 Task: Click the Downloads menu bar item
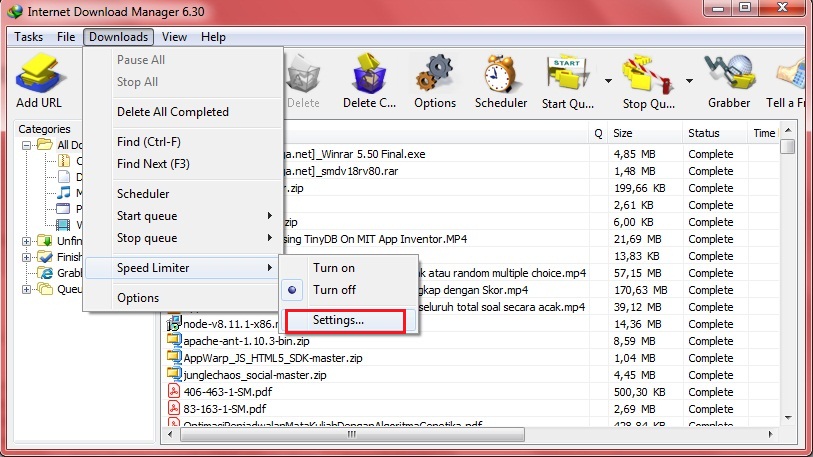pos(118,37)
